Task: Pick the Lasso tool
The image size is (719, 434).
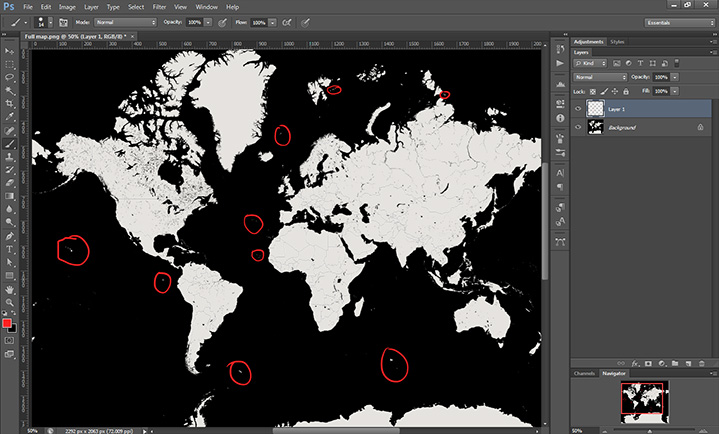Action: click(x=9, y=76)
